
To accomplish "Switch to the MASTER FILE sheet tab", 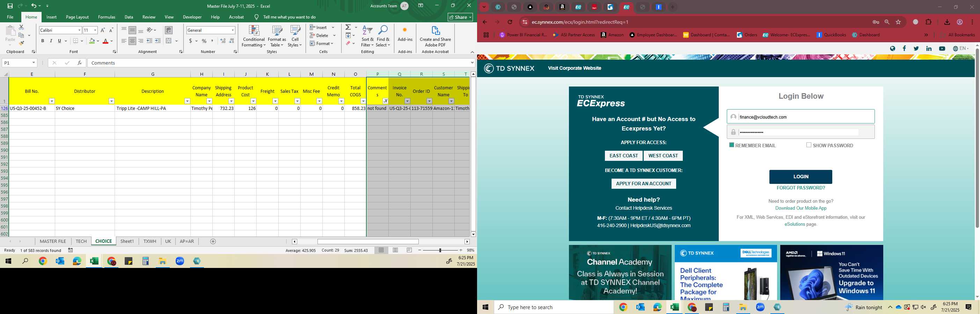I will (x=53, y=241).
